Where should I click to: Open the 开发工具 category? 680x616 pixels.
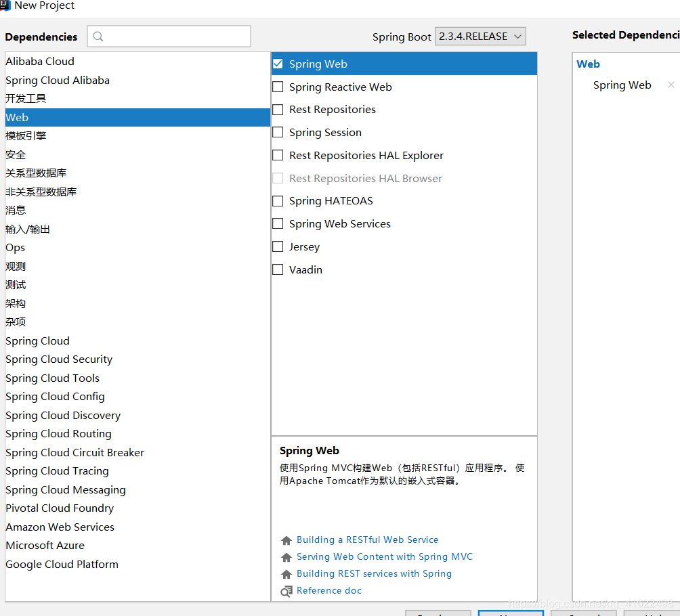click(137, 98)
